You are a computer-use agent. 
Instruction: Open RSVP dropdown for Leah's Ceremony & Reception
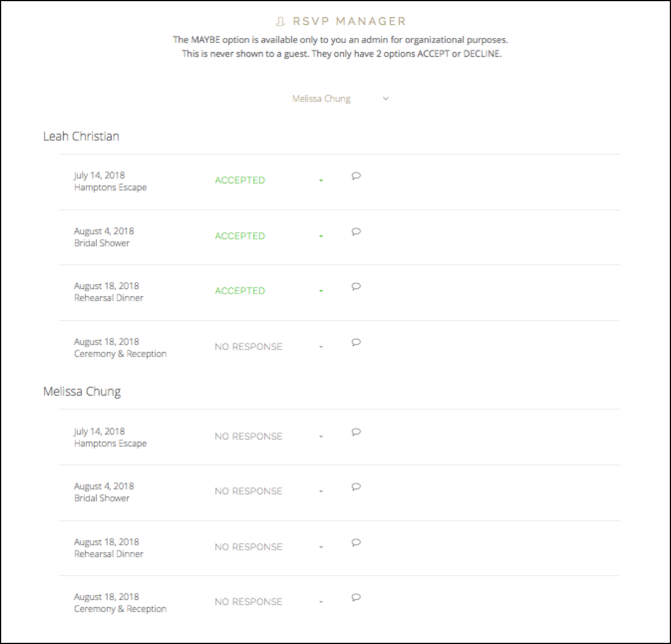[321, 347]
